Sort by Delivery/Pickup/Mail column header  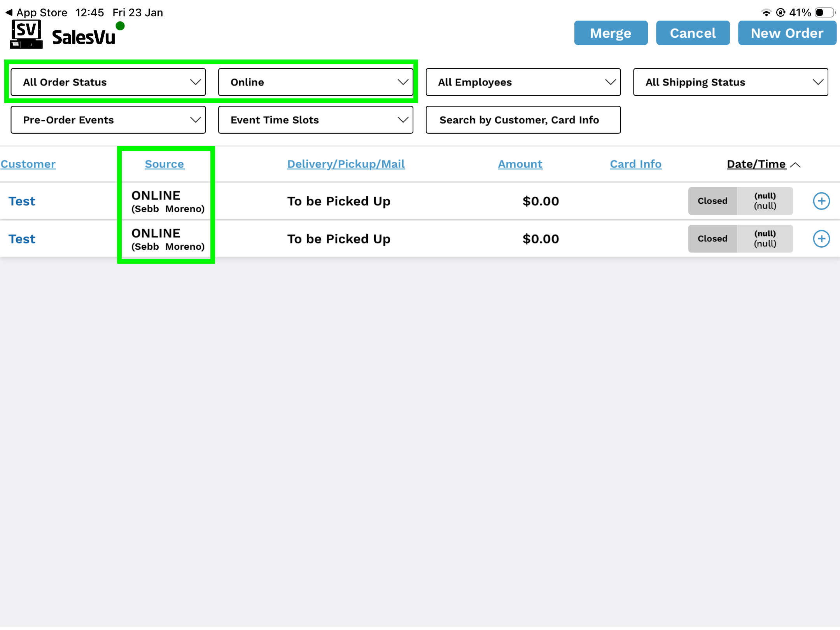tap(346, 164)
